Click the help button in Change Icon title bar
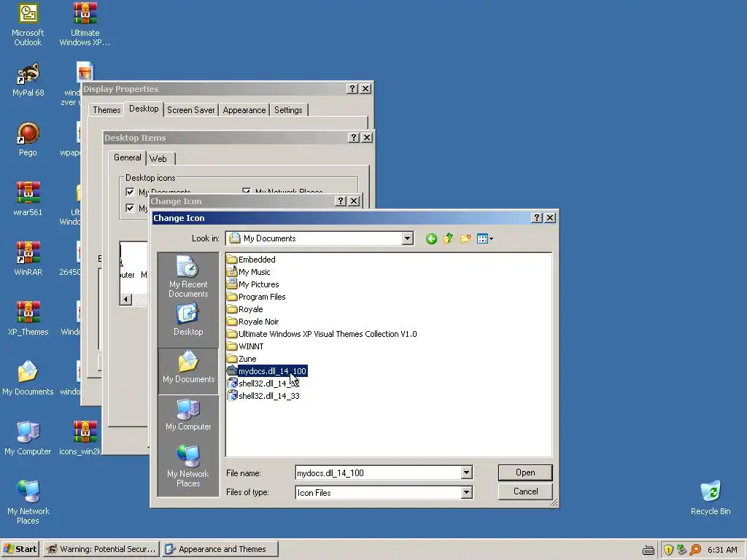 click(x=536, y=217)
